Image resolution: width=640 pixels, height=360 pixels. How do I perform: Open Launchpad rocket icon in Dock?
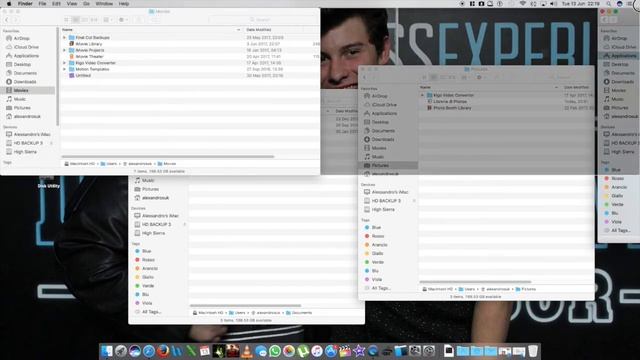point(121,351)
